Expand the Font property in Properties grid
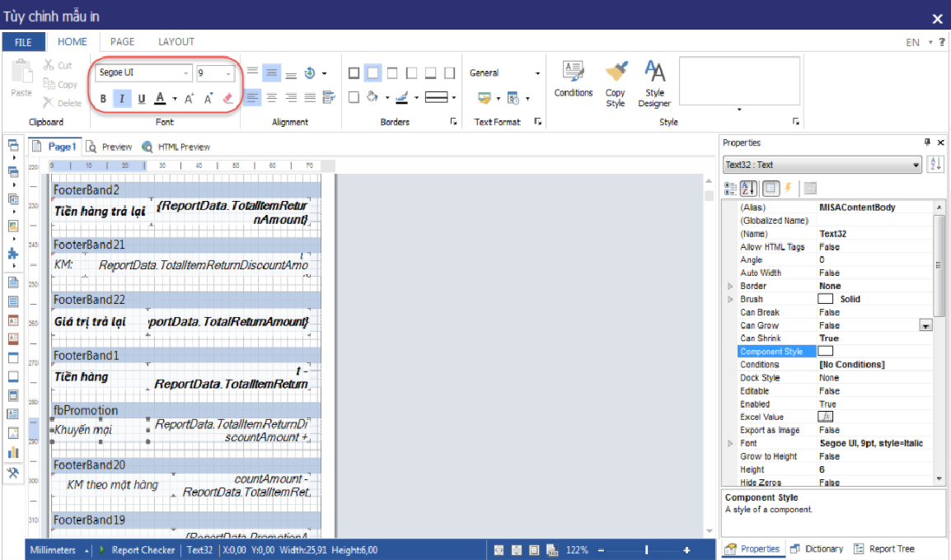 (729, 443)
